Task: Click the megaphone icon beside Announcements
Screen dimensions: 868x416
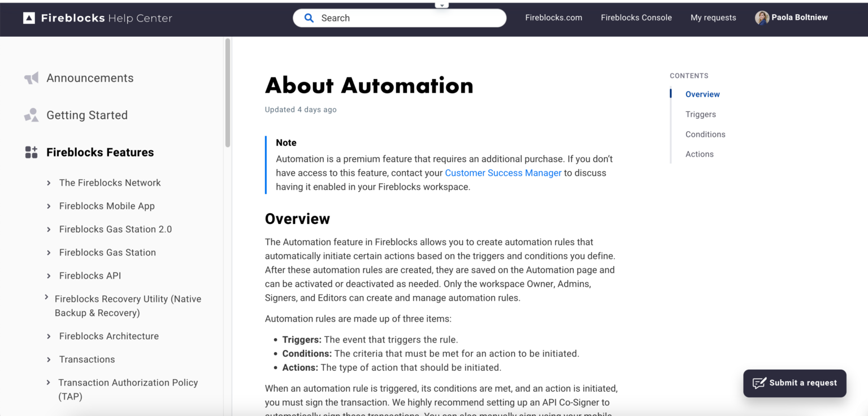Action: (x=31, y=77)
